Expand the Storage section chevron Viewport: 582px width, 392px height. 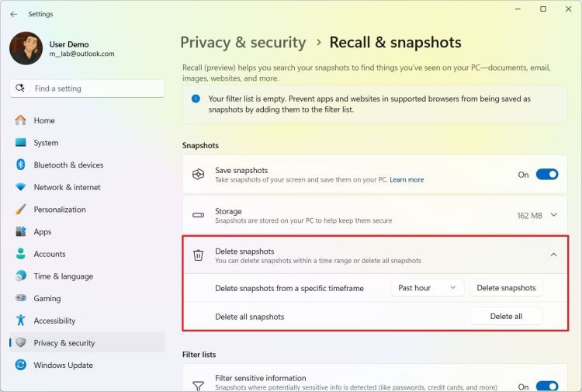[553, 215]
